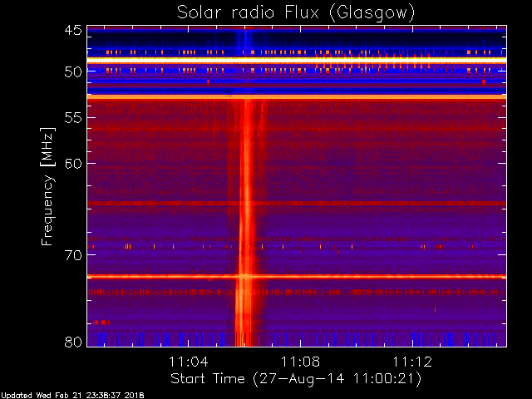Viewport: 532px width, 399px height.
Task: Click the bright yellow interference band near 48.5 MHz
Action: coord(297,60)
